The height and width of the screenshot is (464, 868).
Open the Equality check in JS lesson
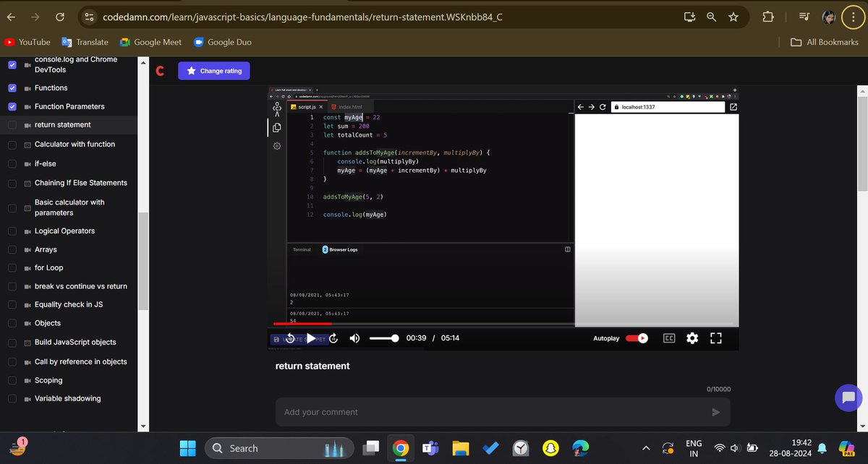point(69,304)
